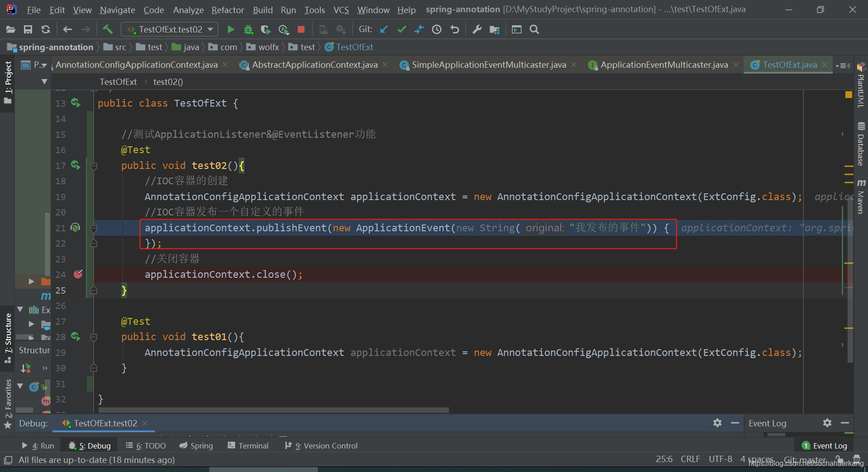Click the Save All toolbar icon
The image size is (868, 472).
pos(28,29)
